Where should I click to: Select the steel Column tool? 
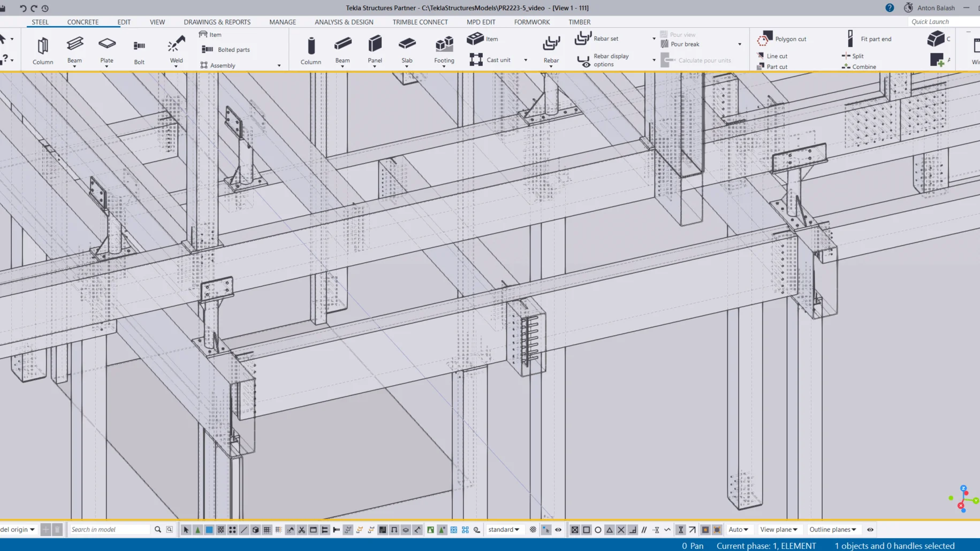point(42,50)
